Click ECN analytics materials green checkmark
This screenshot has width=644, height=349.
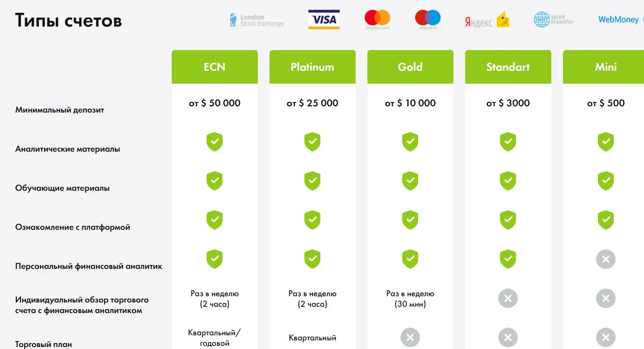[214, 142]
